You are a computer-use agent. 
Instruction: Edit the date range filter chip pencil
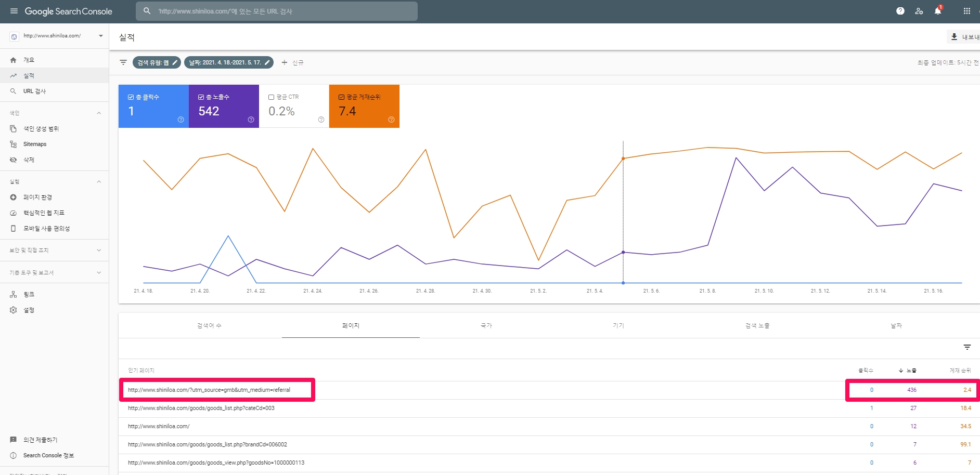pos(267,62)
